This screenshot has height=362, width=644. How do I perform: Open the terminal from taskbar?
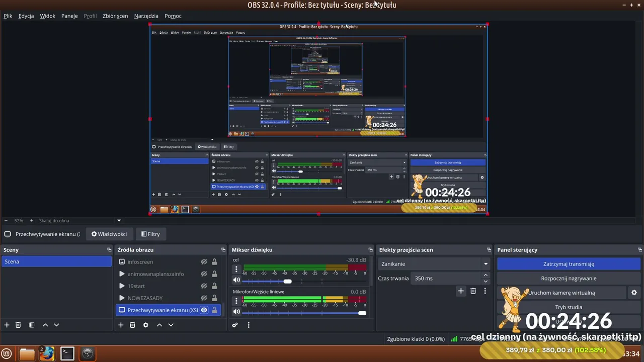pos(67,353)
